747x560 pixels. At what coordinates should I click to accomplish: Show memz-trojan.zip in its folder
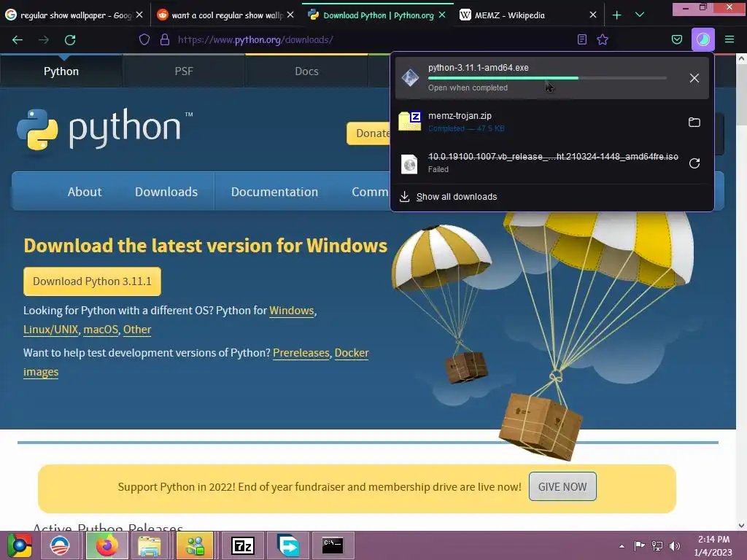tap(694, 122)
